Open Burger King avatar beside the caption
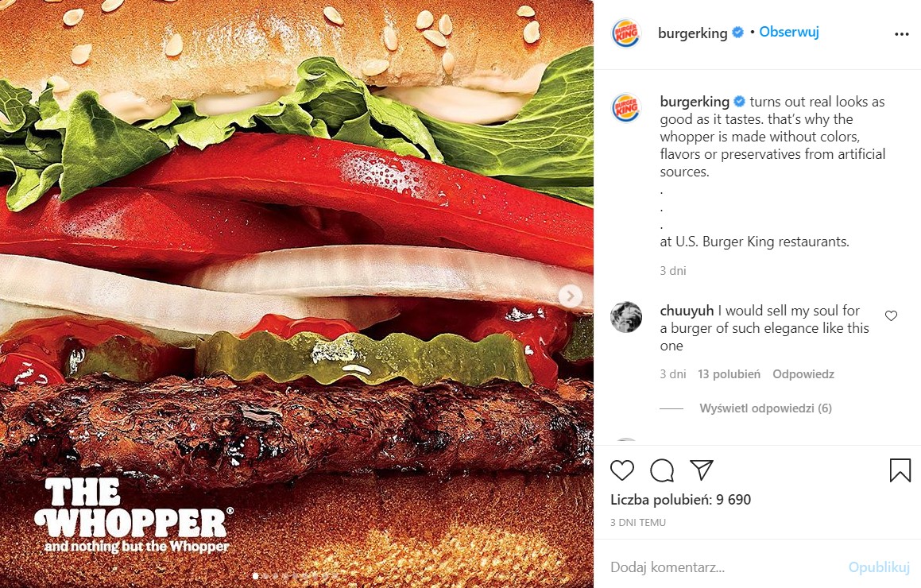Viewport: 921px width, 588px height. [x=625, y=108]
